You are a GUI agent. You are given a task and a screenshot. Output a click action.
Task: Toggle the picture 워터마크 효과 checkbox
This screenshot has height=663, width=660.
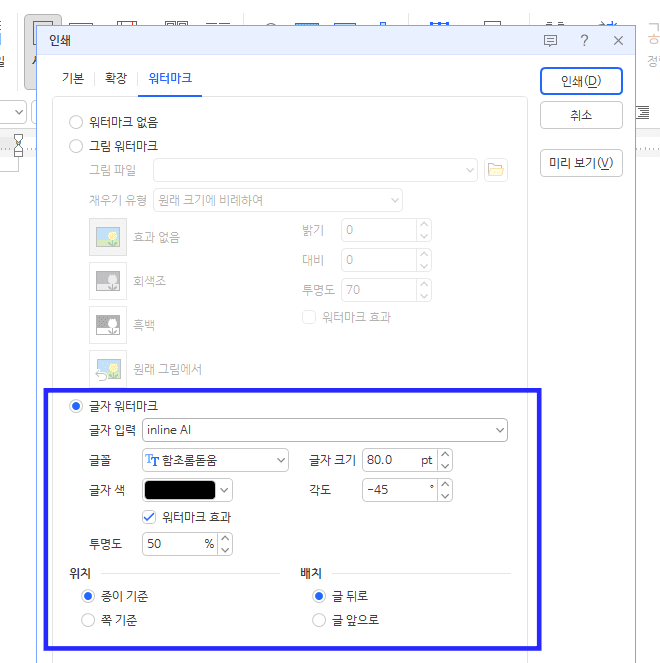[x=309, y=317]
